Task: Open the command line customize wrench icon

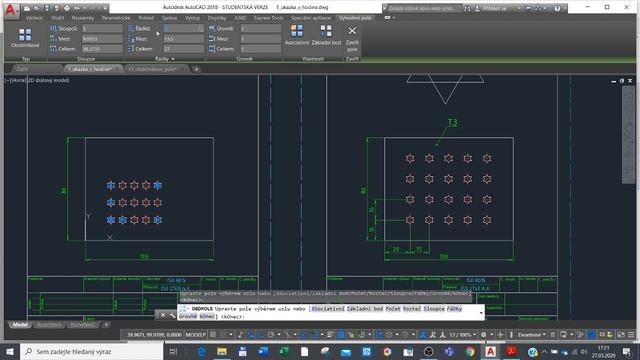Action: point(172,315)
